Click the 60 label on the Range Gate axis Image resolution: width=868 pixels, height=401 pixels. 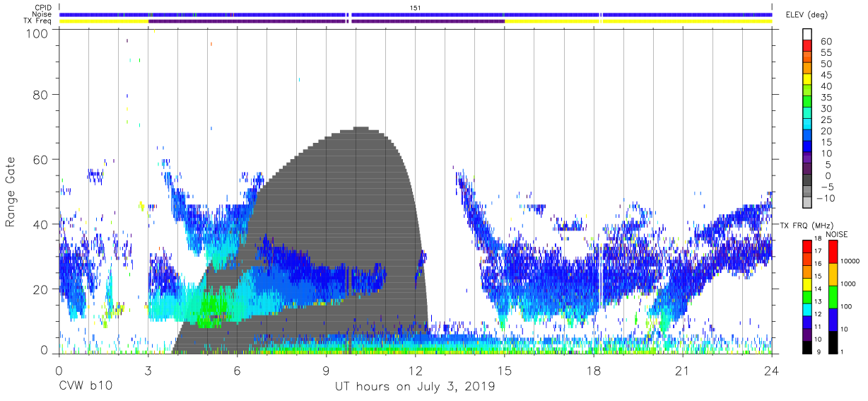pyautogui.click(x=40, y=160)
